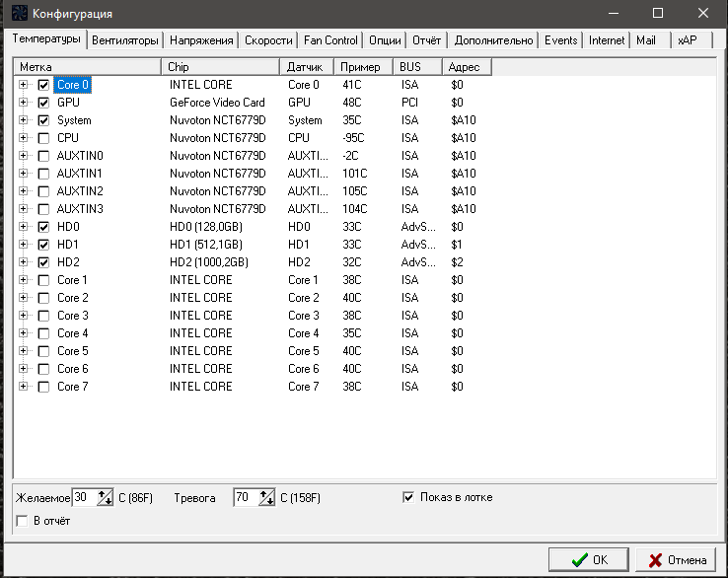Expand the GPU tree node
Image resolution: width=728 pixels, height=578 pixels.
click(23, 103)
